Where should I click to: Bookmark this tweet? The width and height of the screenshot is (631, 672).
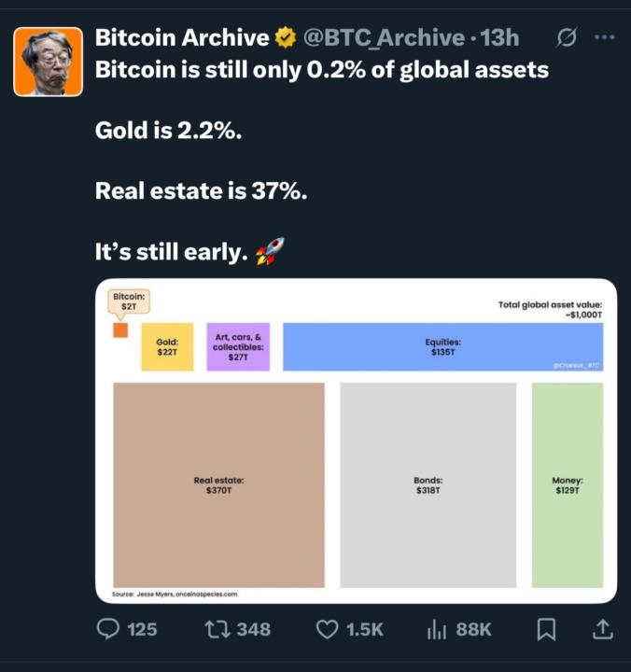(x=547, y=629)
